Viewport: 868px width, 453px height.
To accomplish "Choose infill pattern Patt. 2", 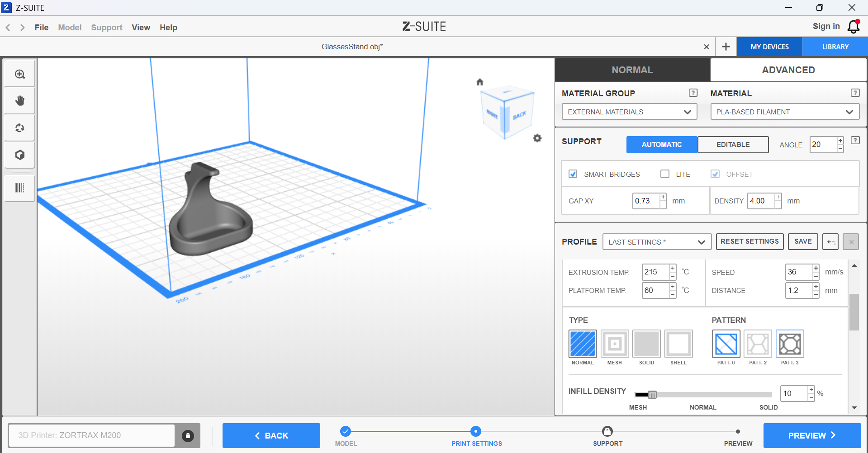I will pos(758,344).
